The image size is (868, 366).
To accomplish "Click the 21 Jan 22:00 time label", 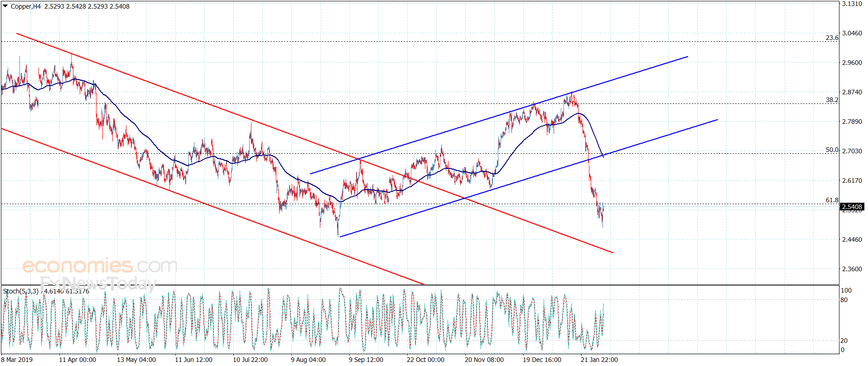I will pos(599,360).
